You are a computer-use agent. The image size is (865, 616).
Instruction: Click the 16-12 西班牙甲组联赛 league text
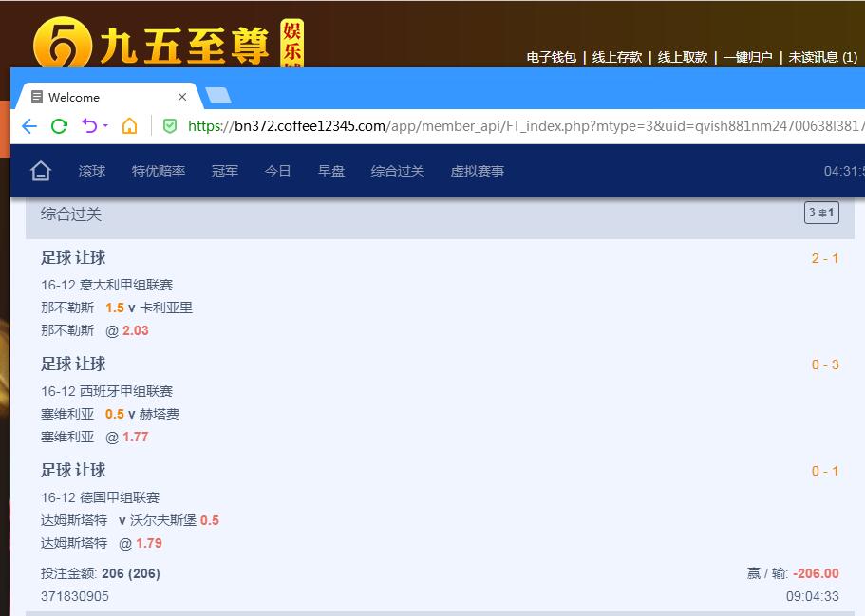coord(107,391)
